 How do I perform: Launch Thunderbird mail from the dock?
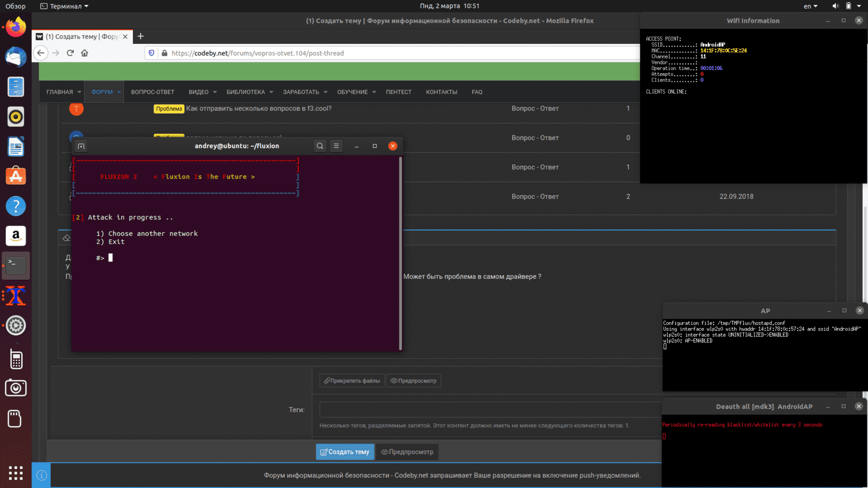tap(16, 57)
